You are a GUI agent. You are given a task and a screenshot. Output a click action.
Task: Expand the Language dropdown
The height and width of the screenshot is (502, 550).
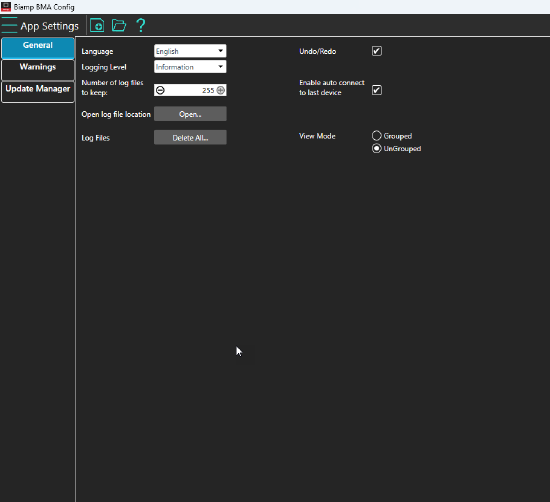coord(190,51)
